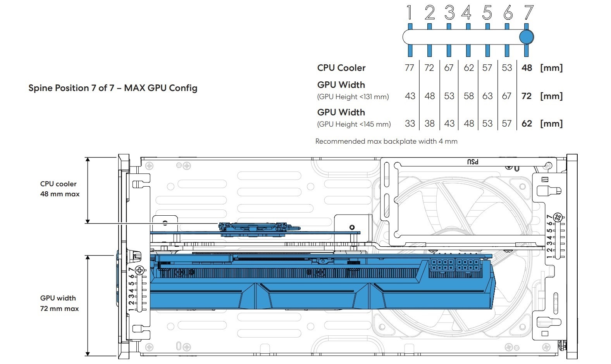Click the value 62 in the CPU Cooler row
611x364 pixels.
tap(469, 68)
